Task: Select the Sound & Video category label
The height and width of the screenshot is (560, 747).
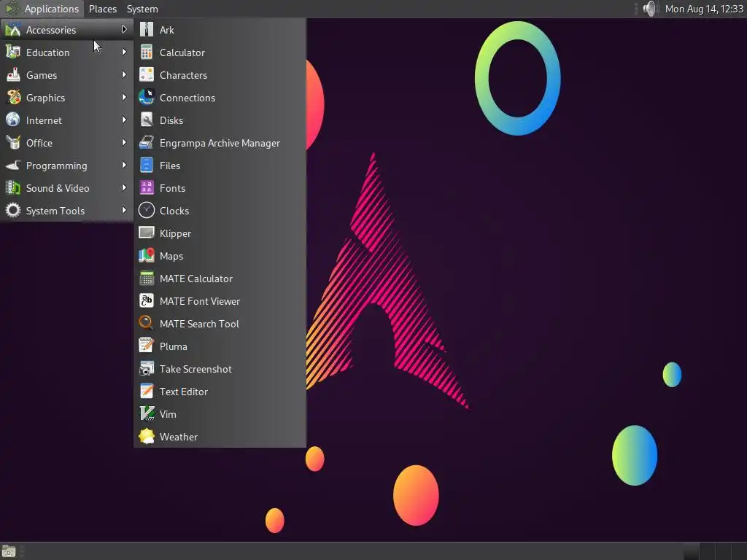Action: [x=58, y=188]
